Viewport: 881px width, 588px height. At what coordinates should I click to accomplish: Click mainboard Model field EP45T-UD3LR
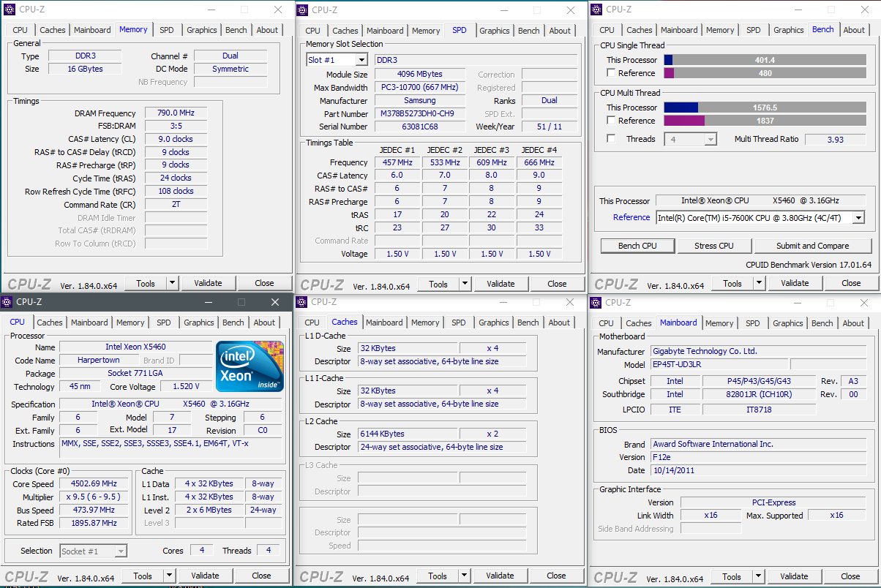(719, 364)
